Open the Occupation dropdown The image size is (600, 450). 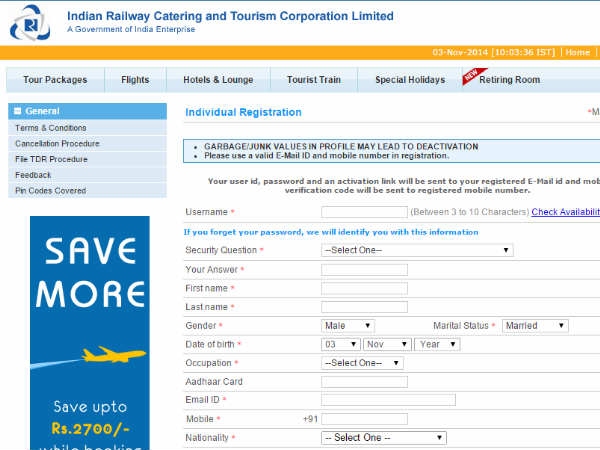(x=362, y=363)
